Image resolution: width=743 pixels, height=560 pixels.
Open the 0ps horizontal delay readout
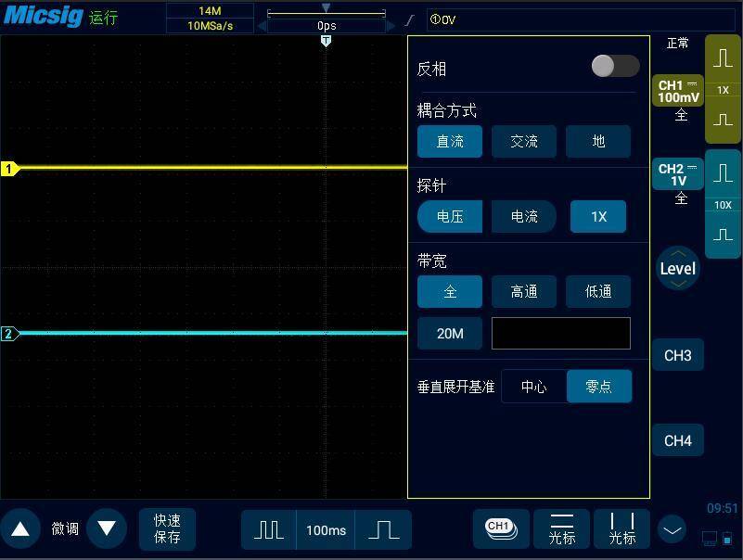(327, 26)
